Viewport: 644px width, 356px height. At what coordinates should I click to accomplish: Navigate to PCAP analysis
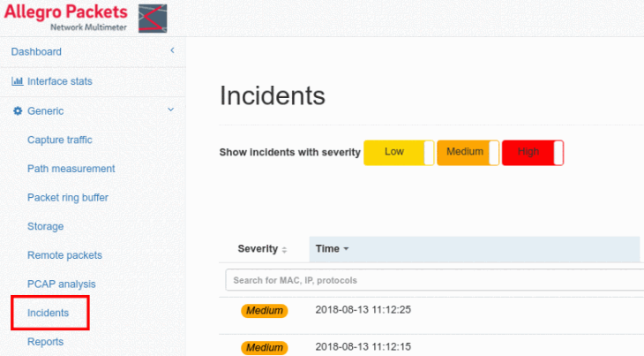coord(62,284)
